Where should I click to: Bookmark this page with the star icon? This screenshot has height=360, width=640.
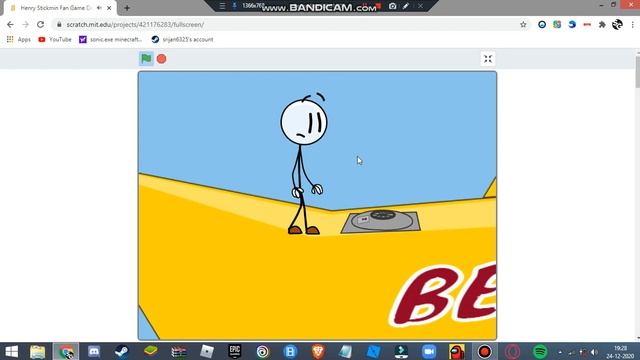523,24
